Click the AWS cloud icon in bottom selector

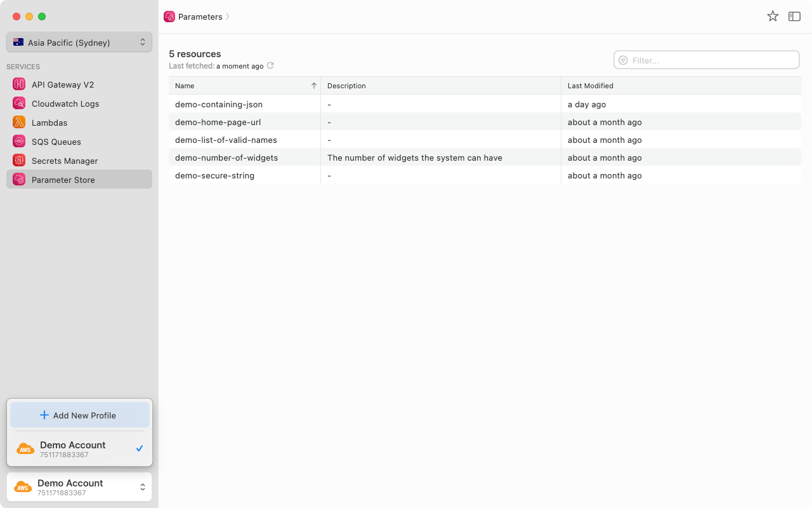coord(23,487)
